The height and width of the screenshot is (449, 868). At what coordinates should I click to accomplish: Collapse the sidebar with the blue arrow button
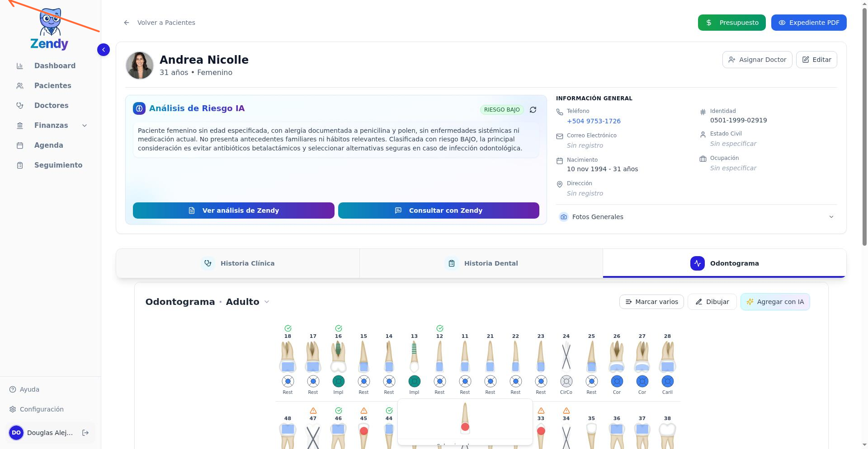104,50
